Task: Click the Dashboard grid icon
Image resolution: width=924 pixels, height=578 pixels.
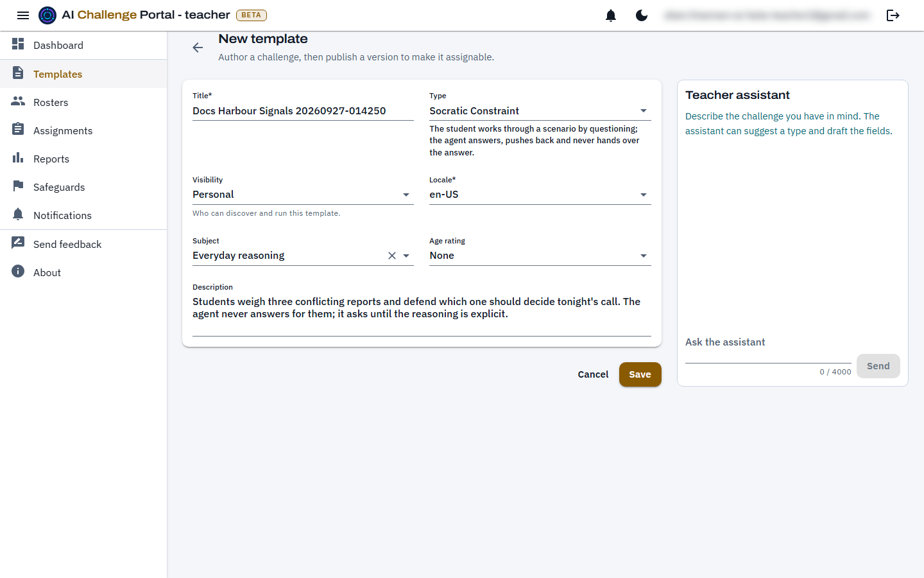Action: [x=18, y=44]
